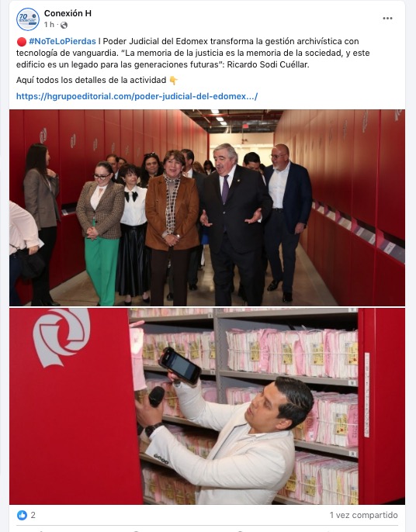The width and height of the screenshot is (416, 532).
Task: Click the man in dark suit gesturing
Action: click(x=234, y=224)
